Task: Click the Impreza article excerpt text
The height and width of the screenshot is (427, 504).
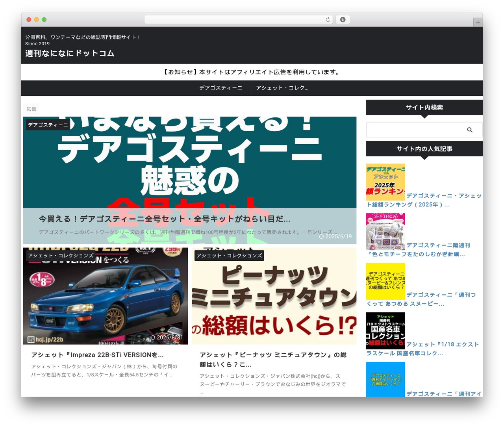Action: pos(104,371)
